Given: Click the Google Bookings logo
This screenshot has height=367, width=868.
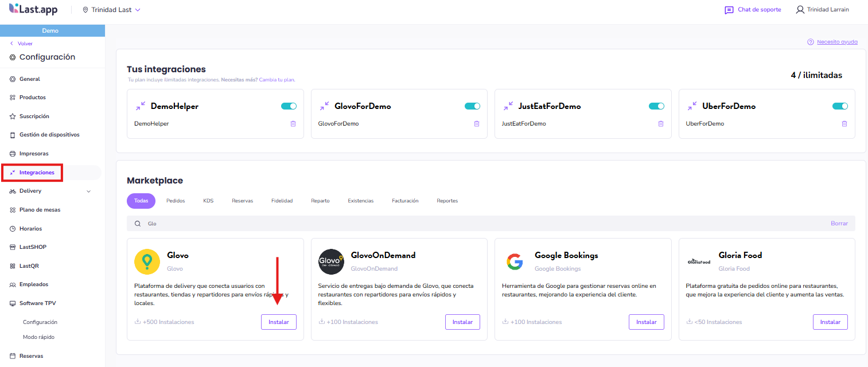Looking at the screenshot, I should 515,262.
